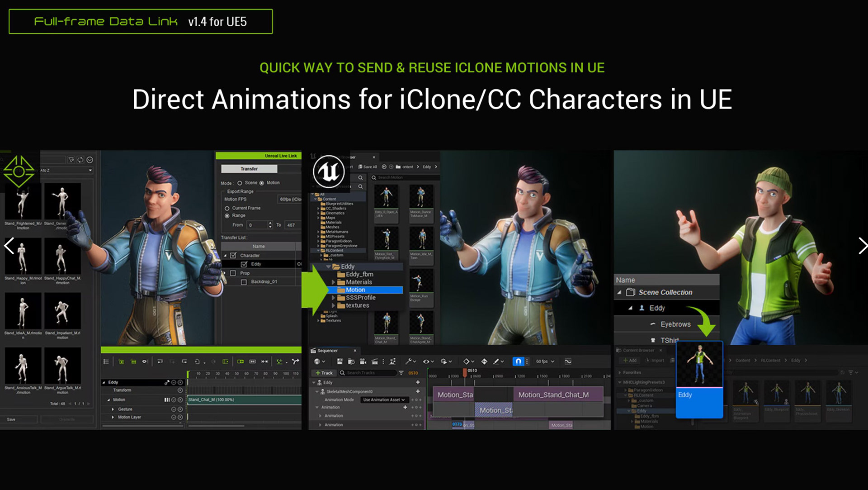Select the Scene mode radio button
This screenshot has height=490, width=868.
[x=240, y=183]
